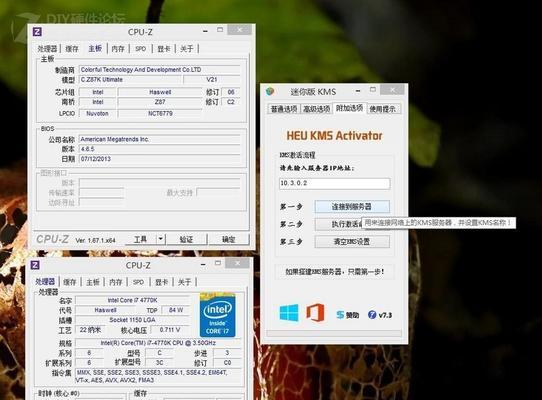Viewport: 542px width, 400px height.
Task: Switch to 普通选项 tab in KMS
Action: click(284, 109)
